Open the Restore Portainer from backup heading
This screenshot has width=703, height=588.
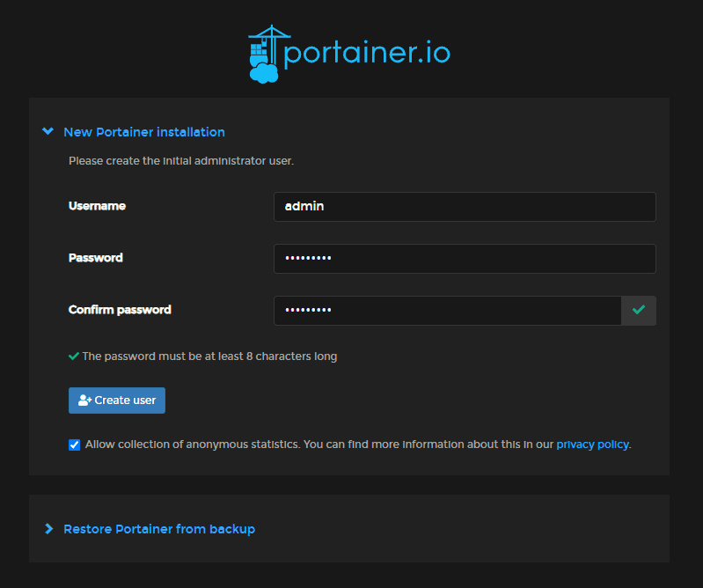(159, 529)
